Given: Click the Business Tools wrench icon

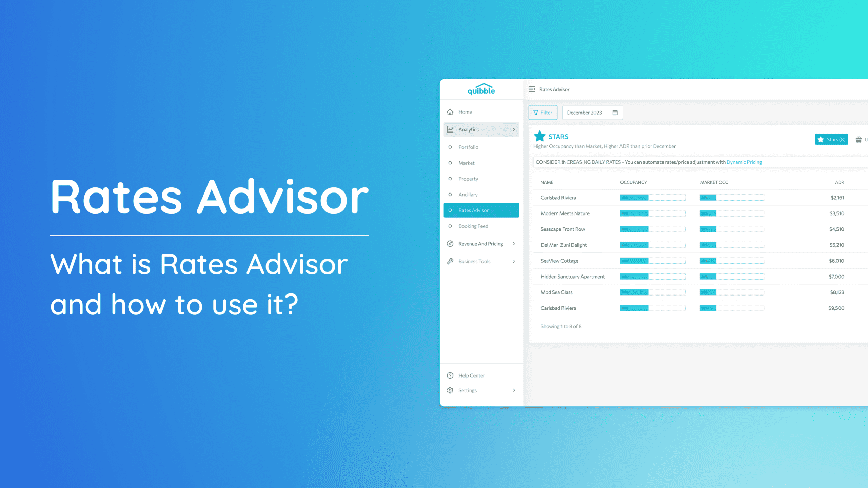Looking at the screenshot, I should tap(450, 261).
